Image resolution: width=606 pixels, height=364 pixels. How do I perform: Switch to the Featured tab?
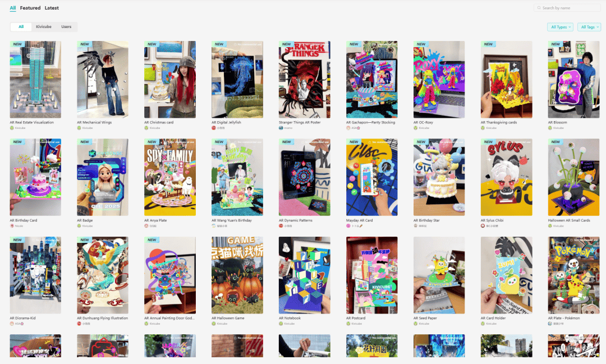pyautogui.click(x=30, y=8)
